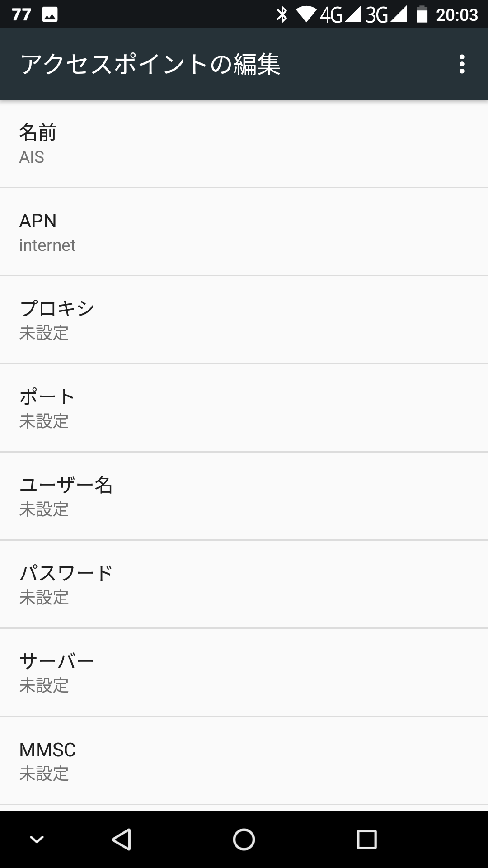Edit the ユーザー名 setting
Image resolution: width=488 pixels, height=868 pixels.
[x=244, y=496]
